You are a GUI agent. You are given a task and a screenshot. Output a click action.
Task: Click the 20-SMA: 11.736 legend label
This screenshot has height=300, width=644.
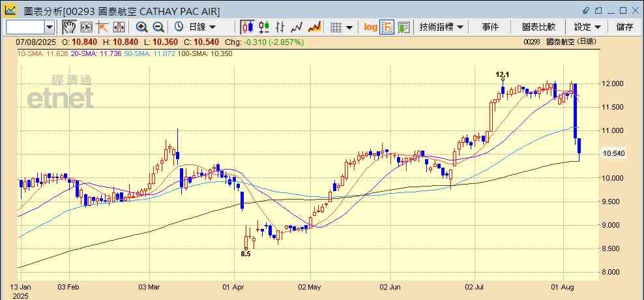click(95, 53)
